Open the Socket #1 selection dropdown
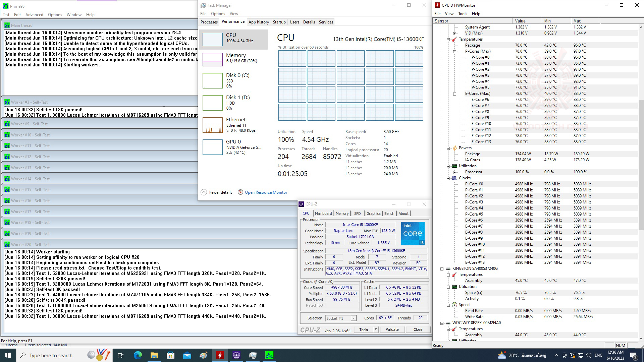Image resolution: width=644 pixels, height=362 pixels. tap(353, 318)
